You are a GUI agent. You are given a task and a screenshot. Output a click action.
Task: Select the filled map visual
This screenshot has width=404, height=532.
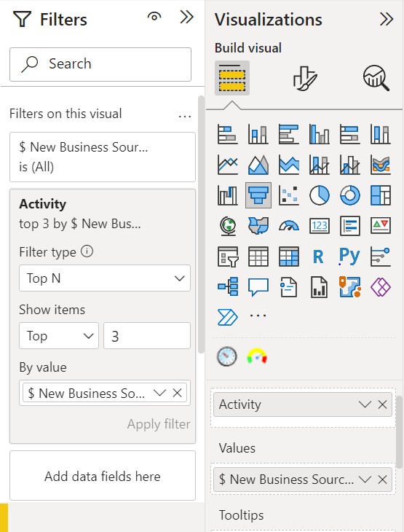258,226
